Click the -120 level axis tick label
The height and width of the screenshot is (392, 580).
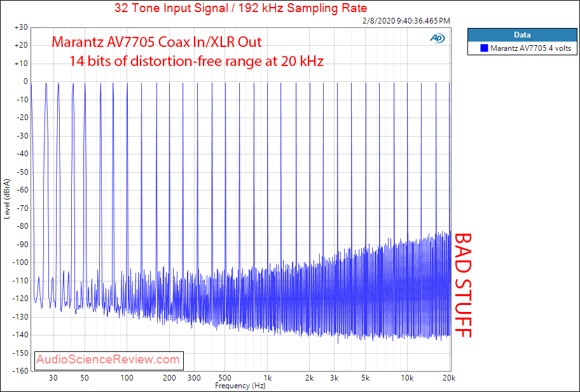20,299
